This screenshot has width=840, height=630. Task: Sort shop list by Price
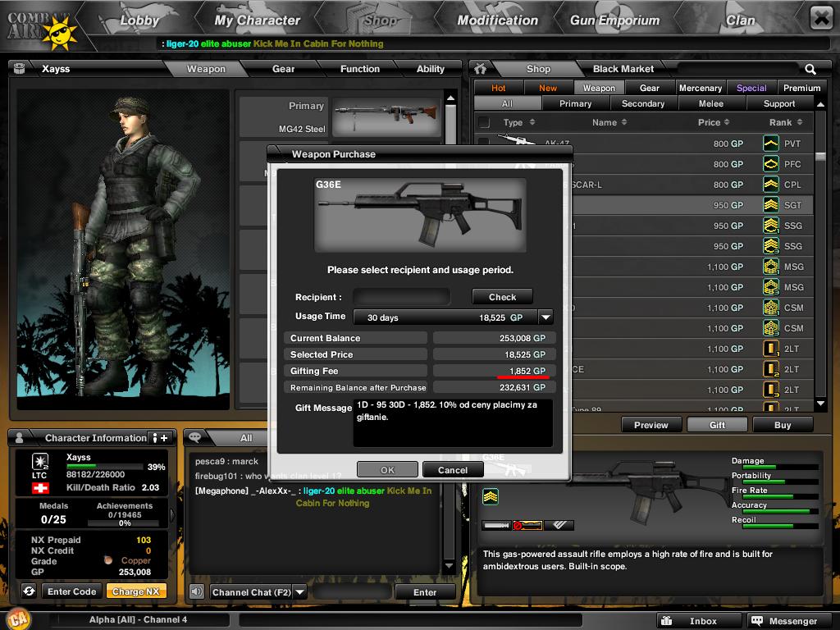pyautogui.click(x=714, y=122)
